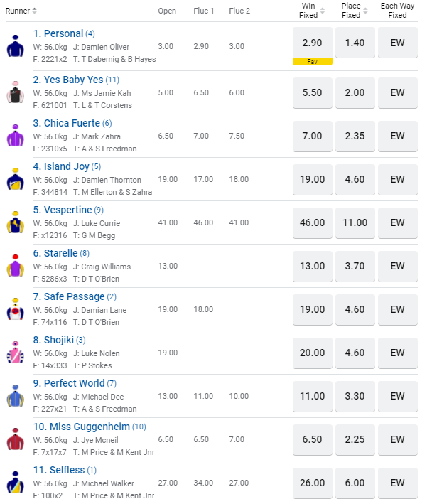Screen dimensions: 427x504
Task: Click the Safe Passage silks icon
Action: click(15, 309)
